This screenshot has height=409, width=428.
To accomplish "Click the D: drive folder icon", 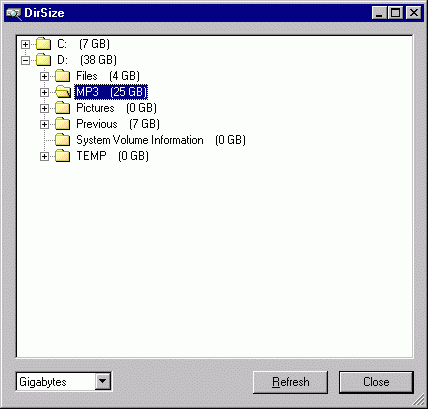I will tap(43, 60).
